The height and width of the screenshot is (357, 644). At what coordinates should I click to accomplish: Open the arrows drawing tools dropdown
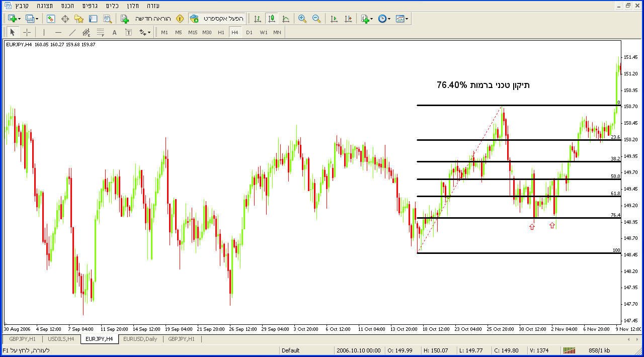tap(145, 32)
